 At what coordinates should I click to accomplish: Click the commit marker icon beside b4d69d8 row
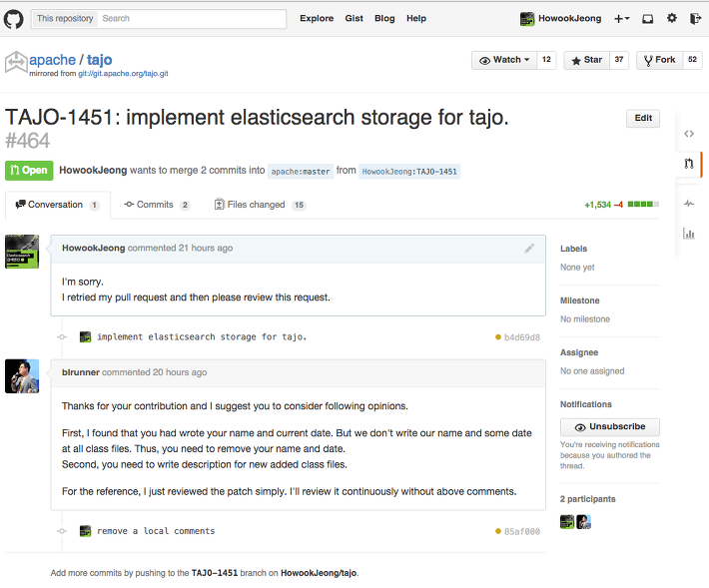point(62,337)
